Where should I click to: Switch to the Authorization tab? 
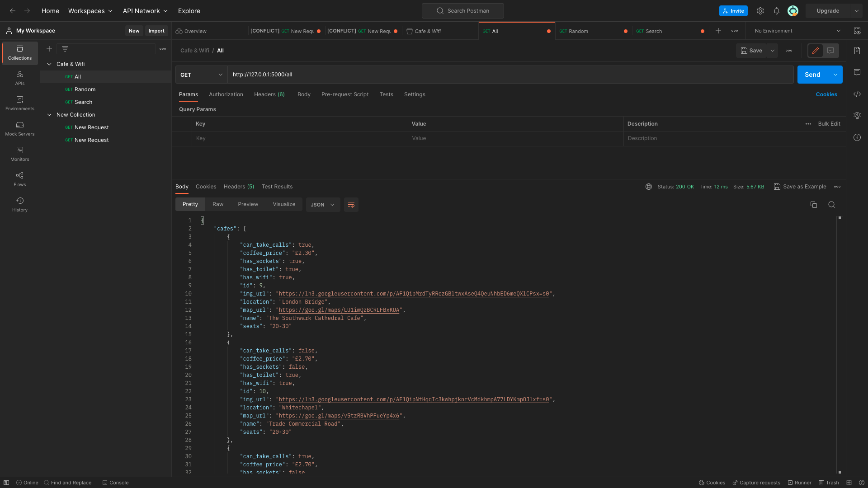(226, 94)
